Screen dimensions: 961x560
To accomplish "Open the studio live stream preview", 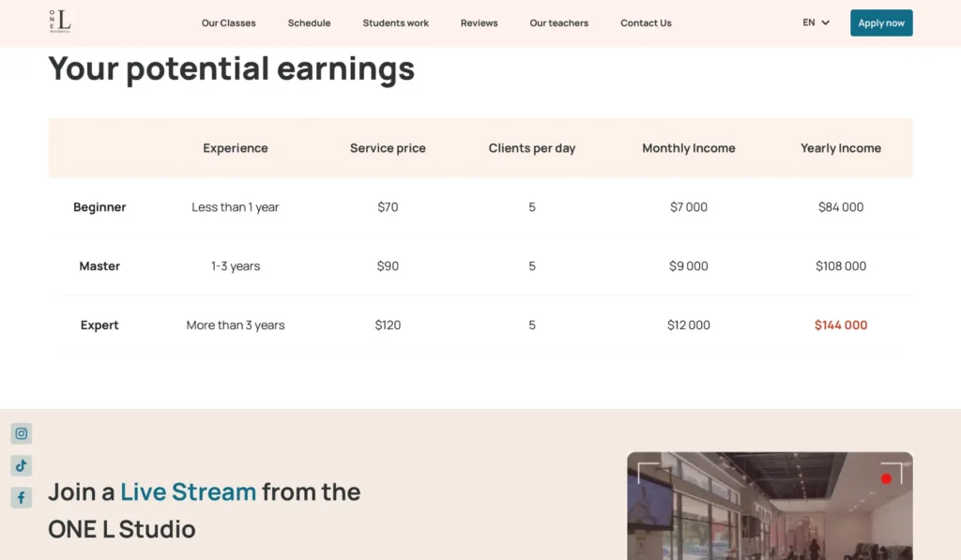I will point(770,511).
